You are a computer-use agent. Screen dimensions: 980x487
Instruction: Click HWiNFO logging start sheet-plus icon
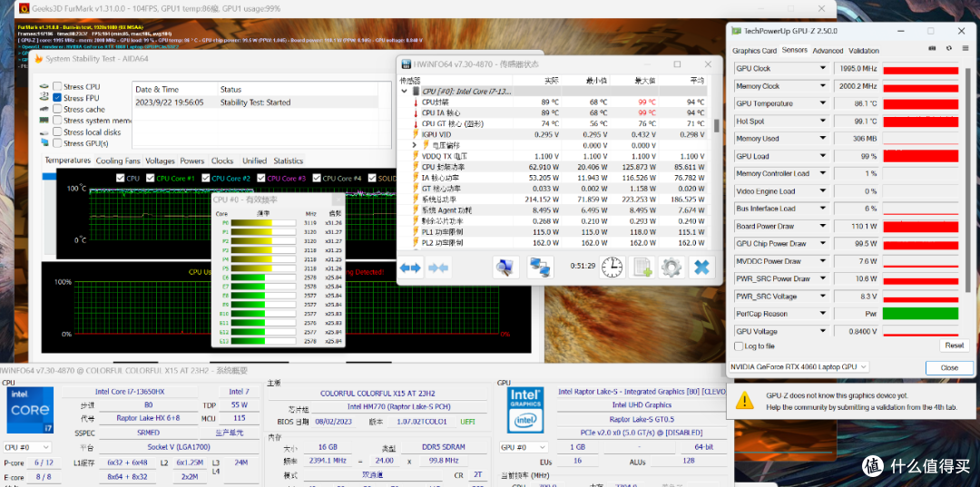pos(642,268)
